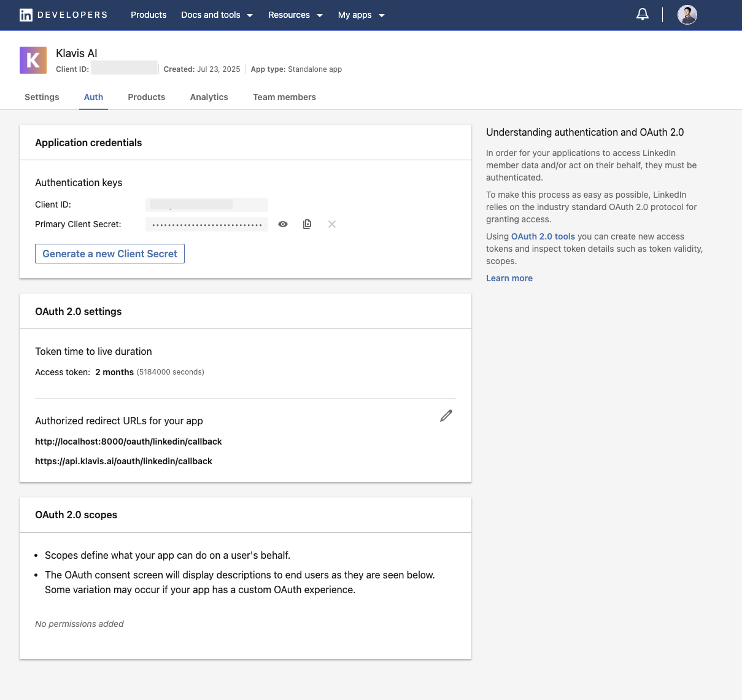Click the Klavis AI app logo
742x700 pixels.
pos(33,60)
